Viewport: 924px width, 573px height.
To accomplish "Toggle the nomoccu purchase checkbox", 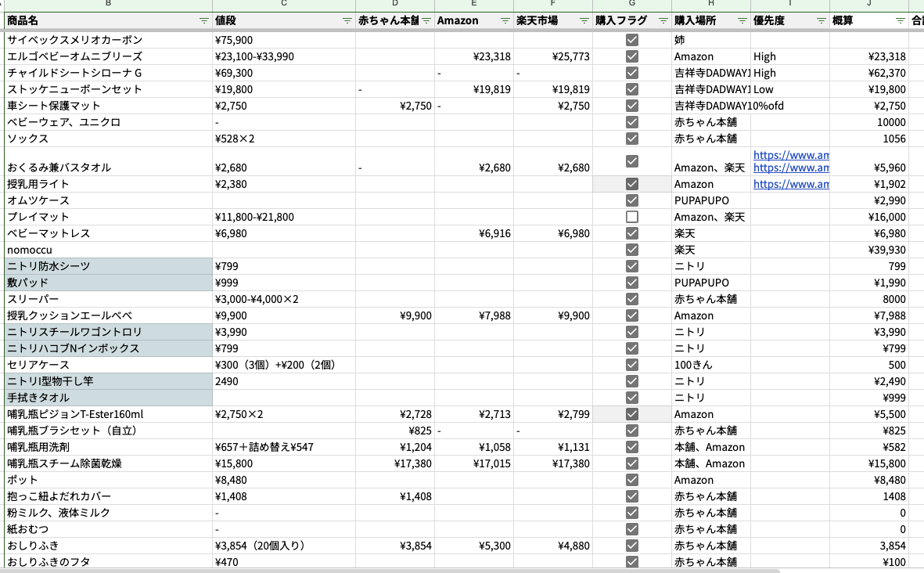I will pyautogui.click(x=632, y=250).
